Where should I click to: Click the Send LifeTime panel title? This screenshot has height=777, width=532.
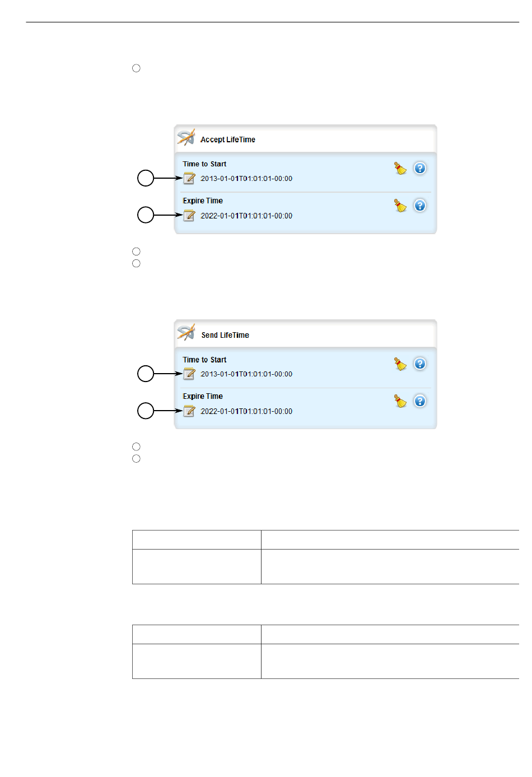pyautogui.click(x=225, y=335)
